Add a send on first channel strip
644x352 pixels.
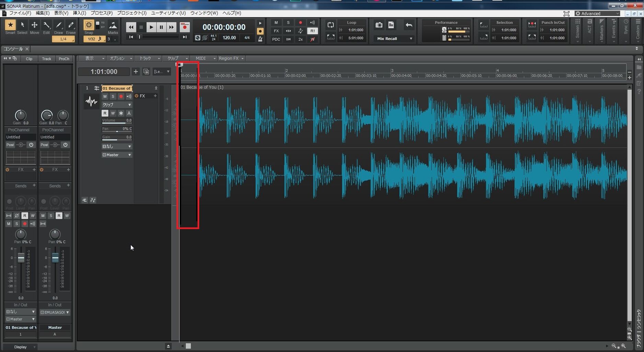[x=34, y=185]
